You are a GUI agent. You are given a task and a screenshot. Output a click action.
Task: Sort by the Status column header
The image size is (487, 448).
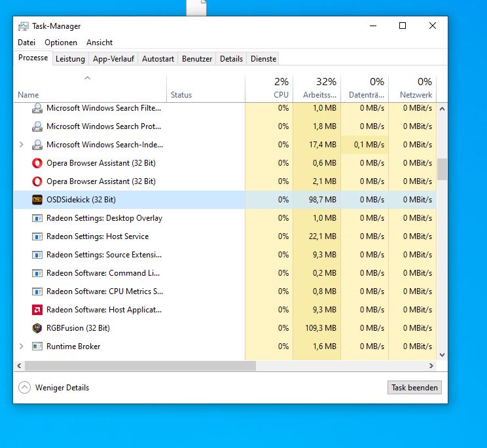click(x=206, y=89)
